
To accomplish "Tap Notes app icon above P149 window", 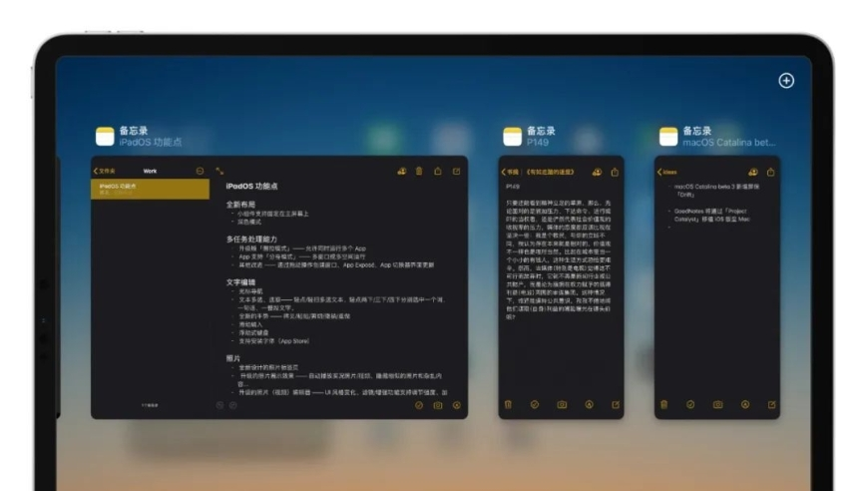I will click(x=512, y=136).
